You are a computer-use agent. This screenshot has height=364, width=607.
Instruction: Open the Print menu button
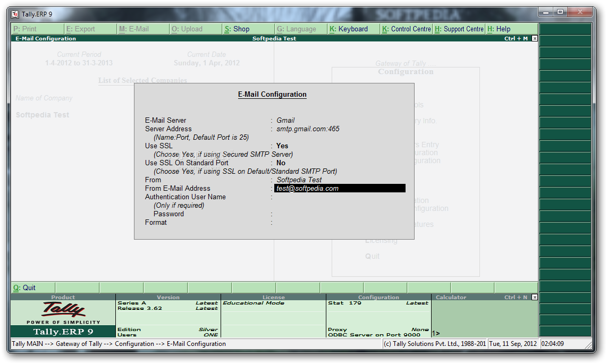coord(38,29)
